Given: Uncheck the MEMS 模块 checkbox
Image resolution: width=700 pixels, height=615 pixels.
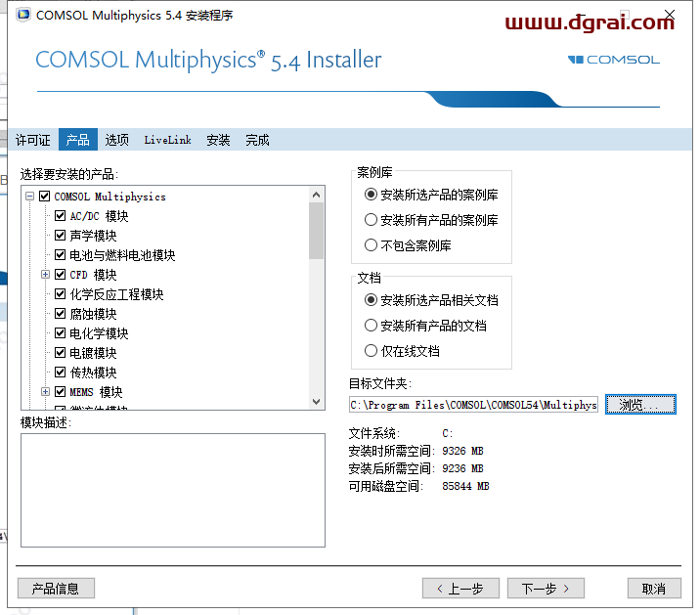Looking at the screenshot, I should [61, 392].
